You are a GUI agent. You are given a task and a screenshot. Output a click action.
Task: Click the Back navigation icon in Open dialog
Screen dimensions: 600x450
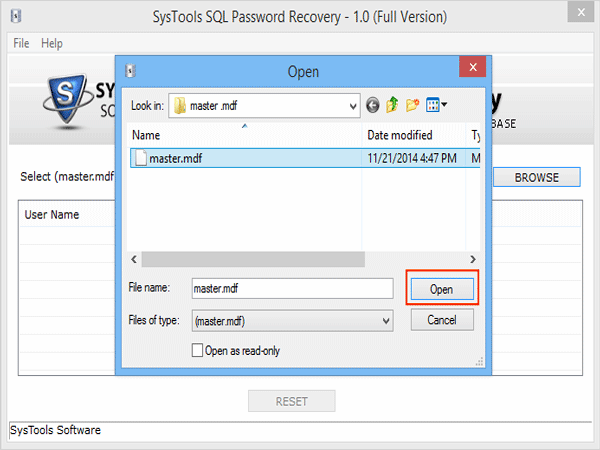pos(372,105)
